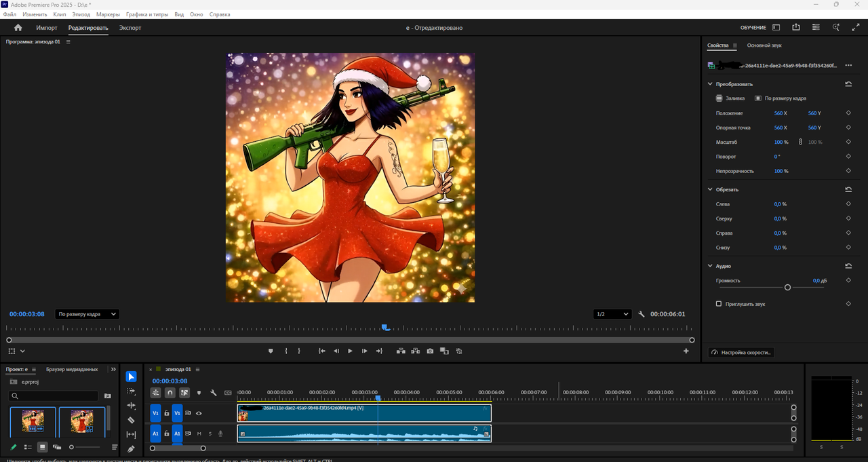Reset Аудио section parameters
Viewport: 868px width, 462px height.
(x=848, y=266)
